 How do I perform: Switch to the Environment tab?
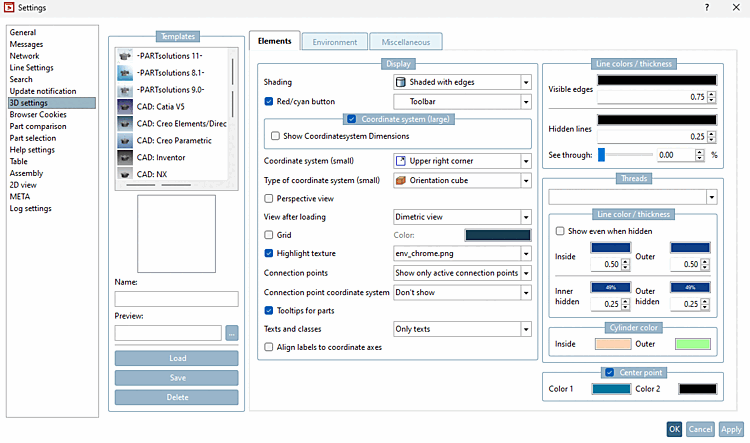[335, 42]
